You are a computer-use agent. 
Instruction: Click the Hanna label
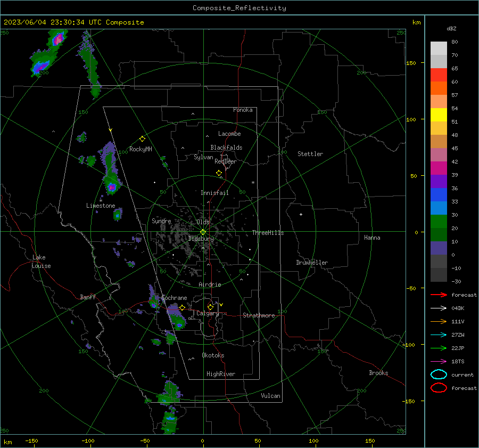372,238
